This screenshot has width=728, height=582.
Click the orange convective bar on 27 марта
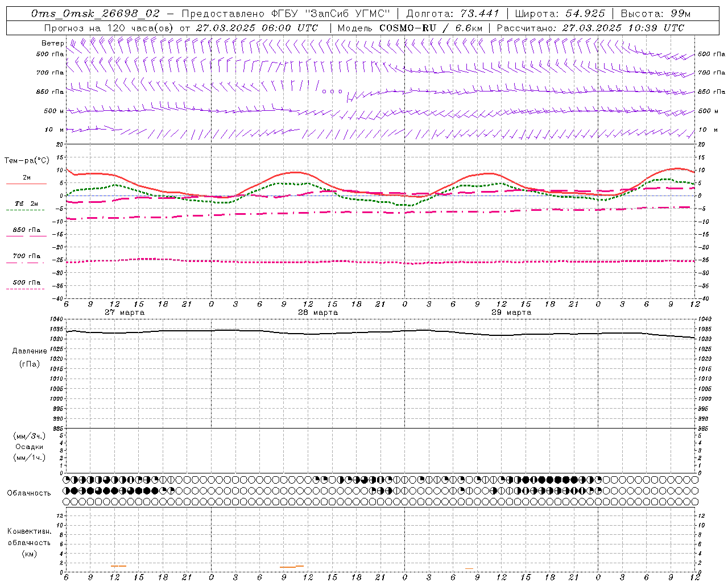pyautogui.click(x=118, y=566)
